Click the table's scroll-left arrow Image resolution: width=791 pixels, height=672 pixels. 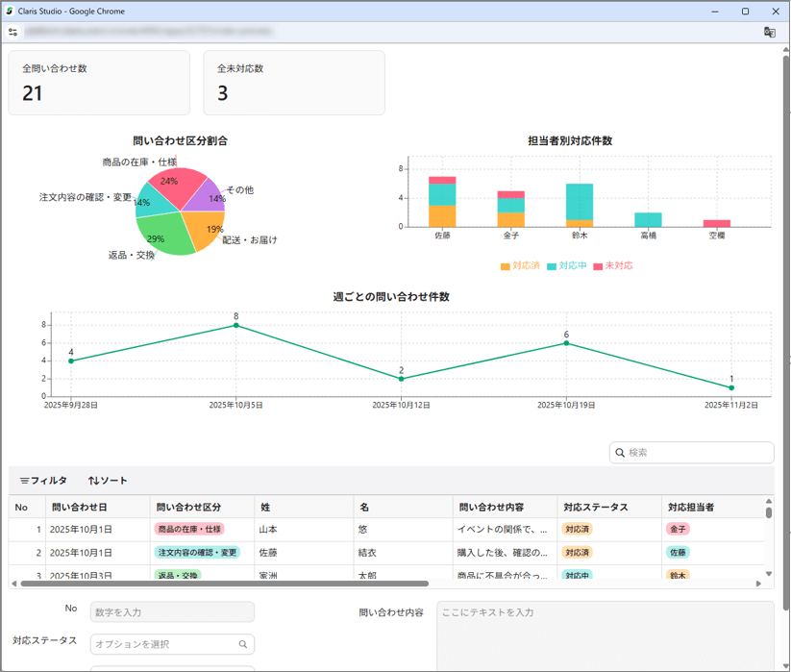pyautogui.click(x=13, y=584)
